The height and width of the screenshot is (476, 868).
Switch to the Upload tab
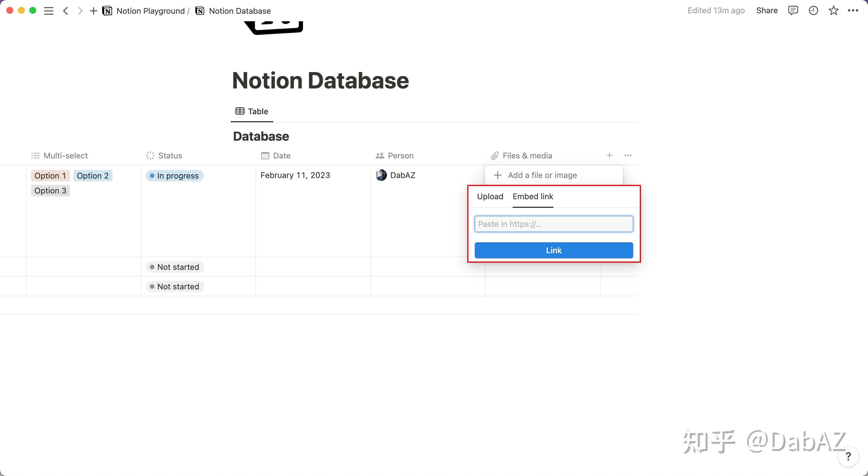(490, 197)
